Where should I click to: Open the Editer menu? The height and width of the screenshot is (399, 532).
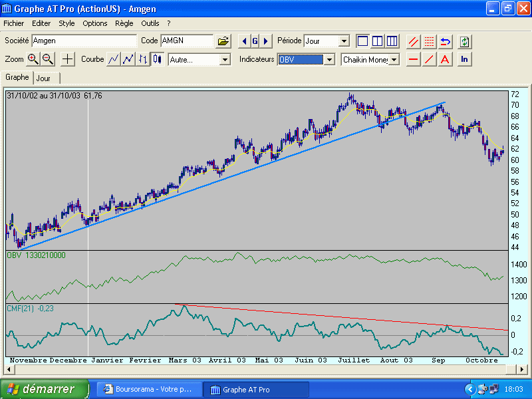point(41,23)
